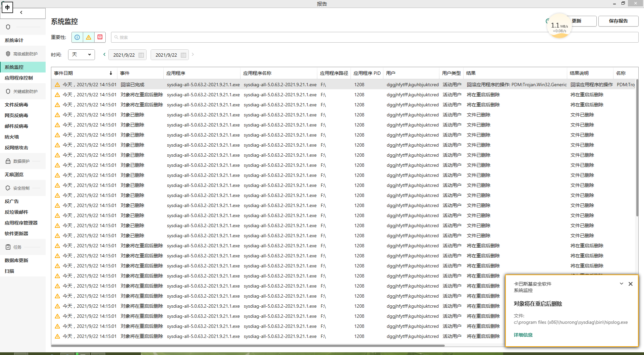The height and width of the screenshot is (355, 644).
Task: Toggle the informational severity filter icon
Action: (x=77, y=37)
